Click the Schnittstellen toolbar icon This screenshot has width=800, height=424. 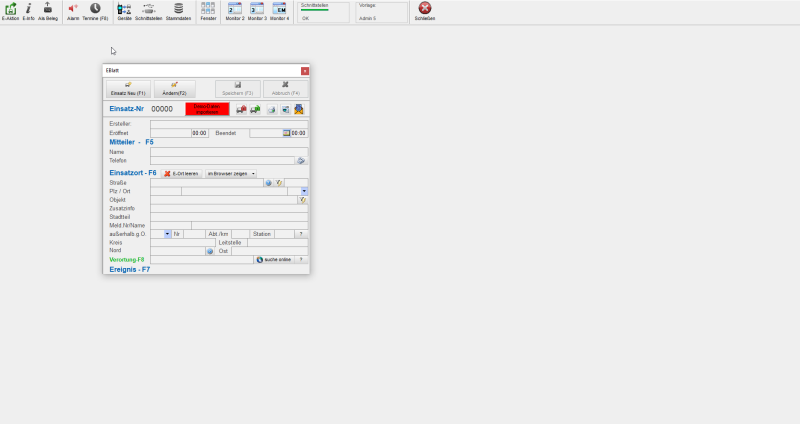click(148, 8)
